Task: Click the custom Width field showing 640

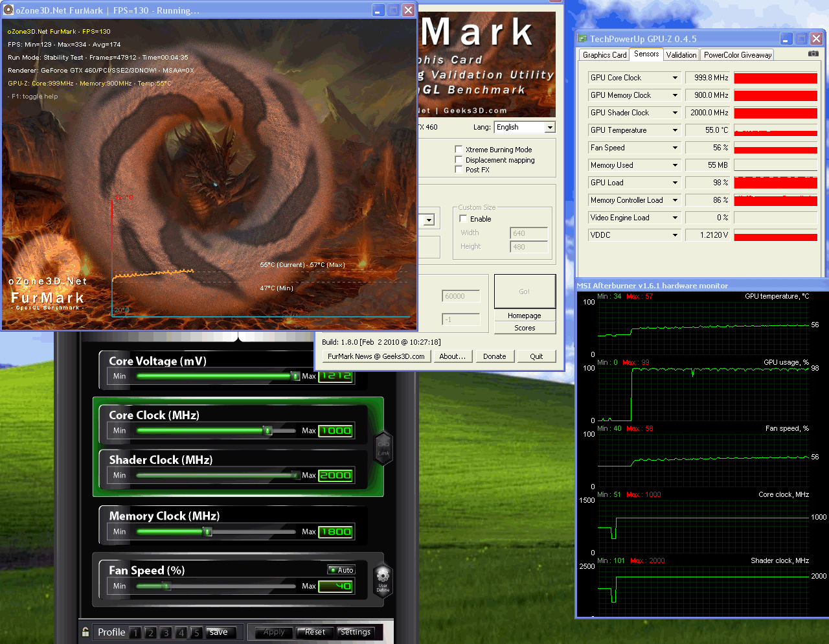Action: (x=529, y=233)
